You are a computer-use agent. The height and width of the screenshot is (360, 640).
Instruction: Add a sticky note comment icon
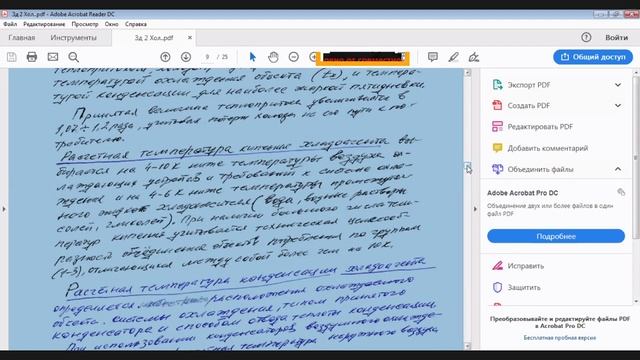(433, 57)
